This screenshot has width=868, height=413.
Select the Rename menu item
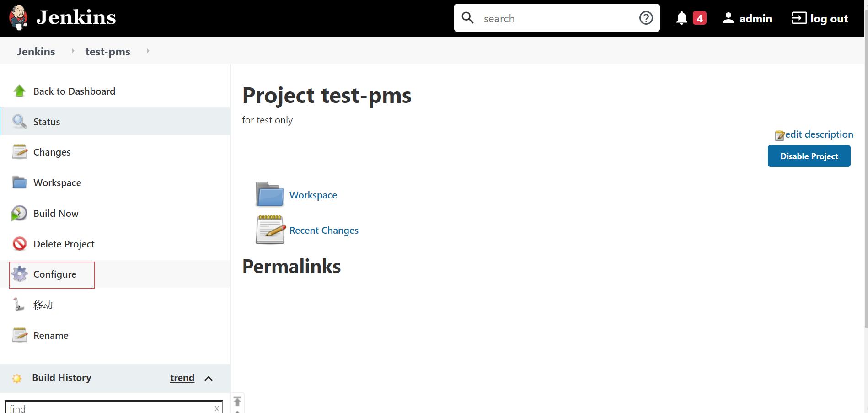[50, 335]
